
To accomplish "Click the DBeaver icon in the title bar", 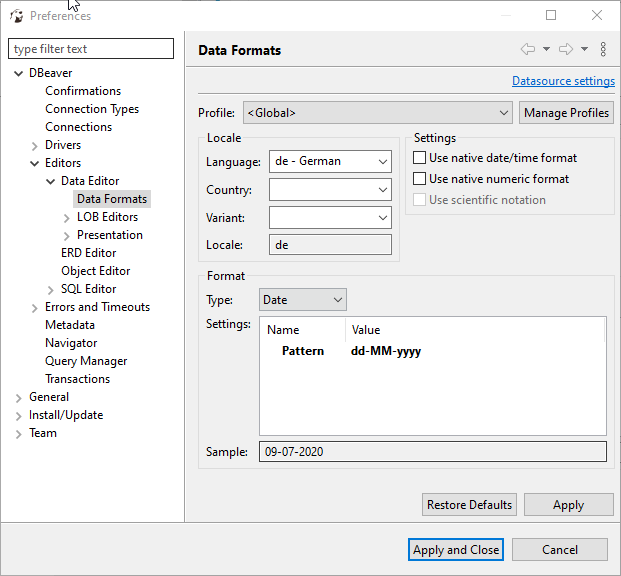I will click(x=17, y=16).
